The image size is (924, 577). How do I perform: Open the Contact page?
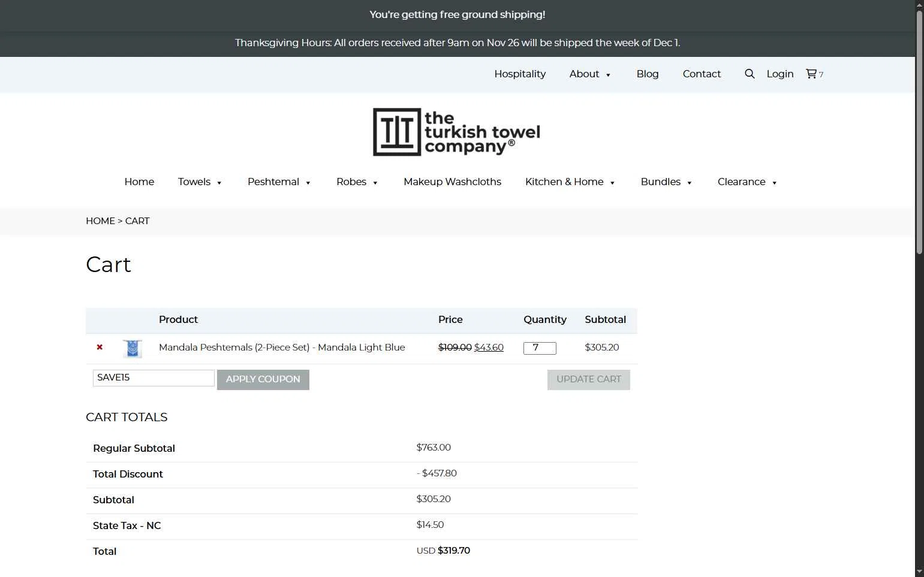click(x=702, y=74)
